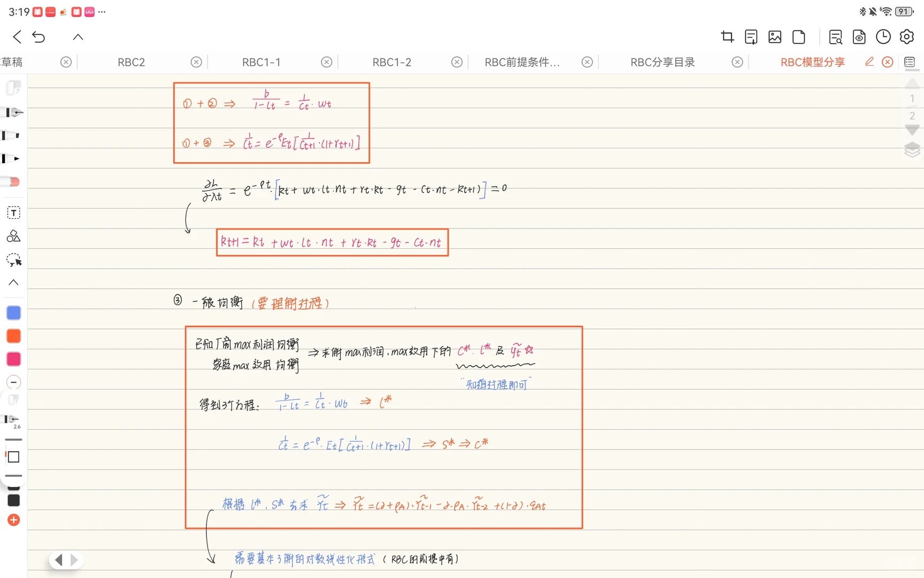Switch to the 草稿 tab
This screenshot has width=924, height=578.
pos(12,62)
